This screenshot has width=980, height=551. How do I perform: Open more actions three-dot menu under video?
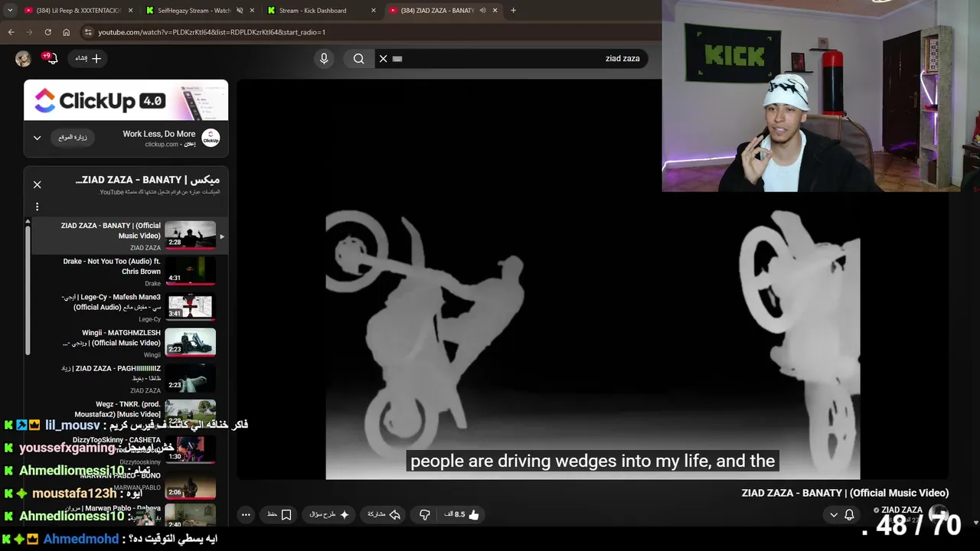[x=246, y=515]
